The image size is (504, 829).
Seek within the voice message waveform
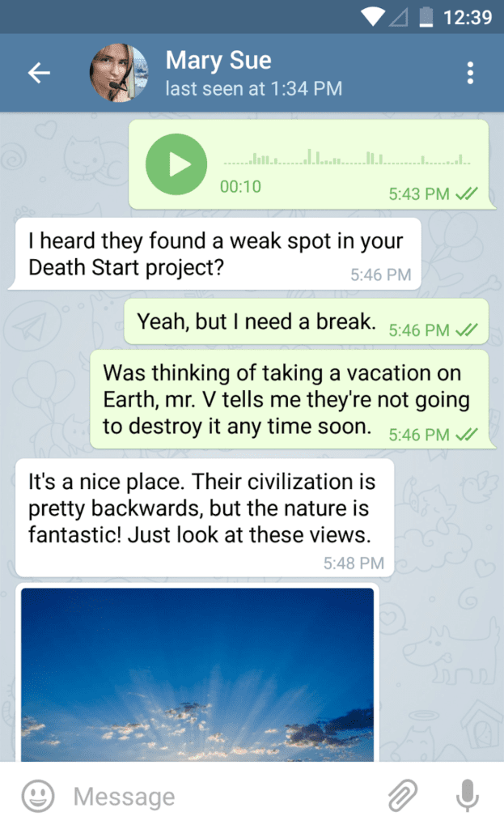pyautogui.click(x=346, y=158)
